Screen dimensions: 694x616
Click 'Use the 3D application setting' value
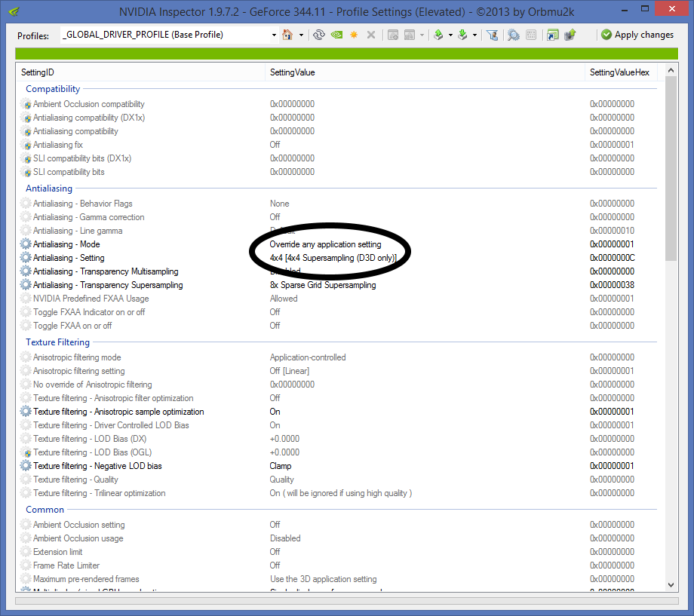323,579
